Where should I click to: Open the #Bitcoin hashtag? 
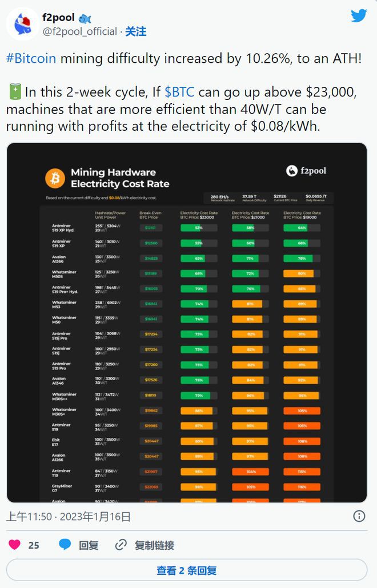pos(32,58)
